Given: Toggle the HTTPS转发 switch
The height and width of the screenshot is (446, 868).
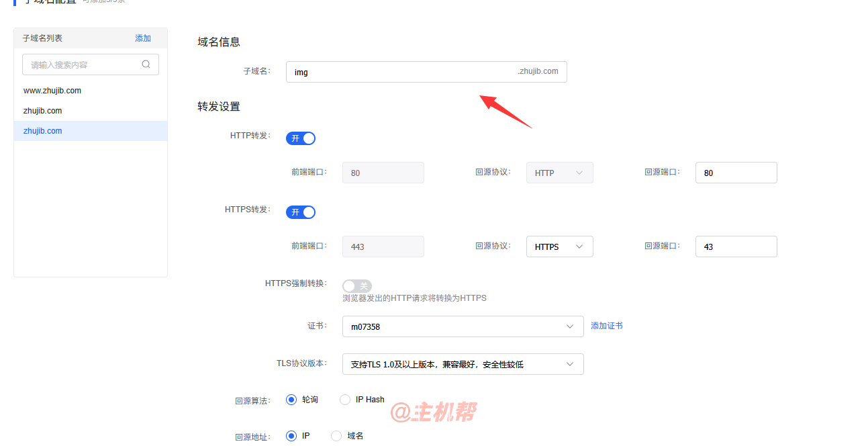Looking at the screenshot, I should pos(301,212).
